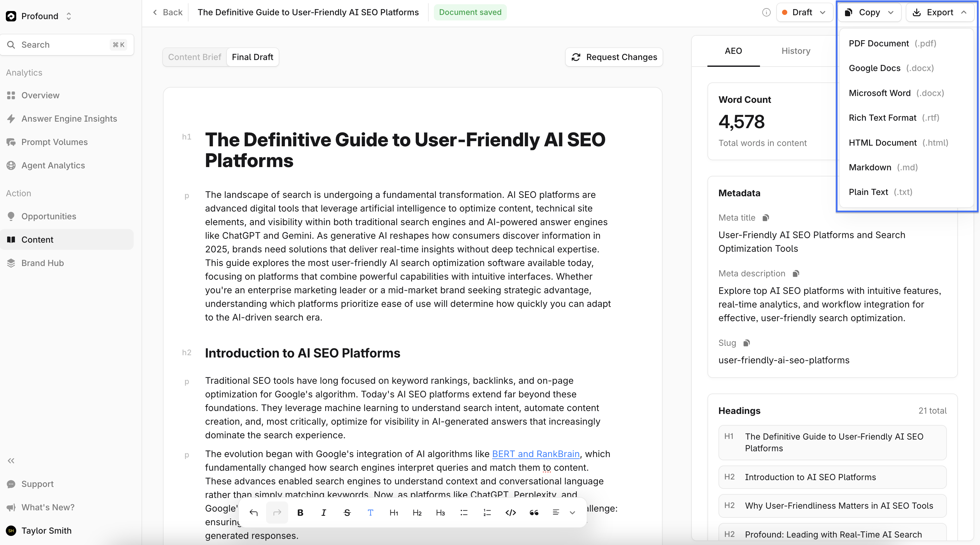Click the Profound logo icon

[11, 16]
